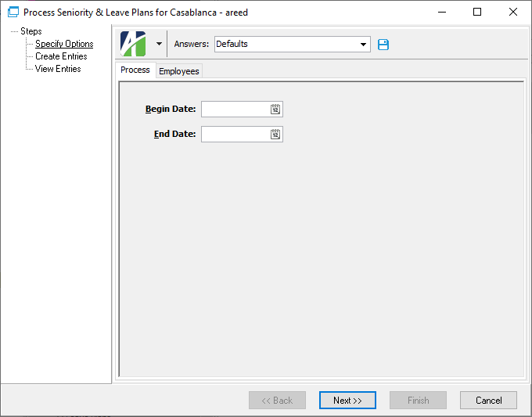Open the Employees tab
Screen dimensions: 532x417
[x=179, y=71]
